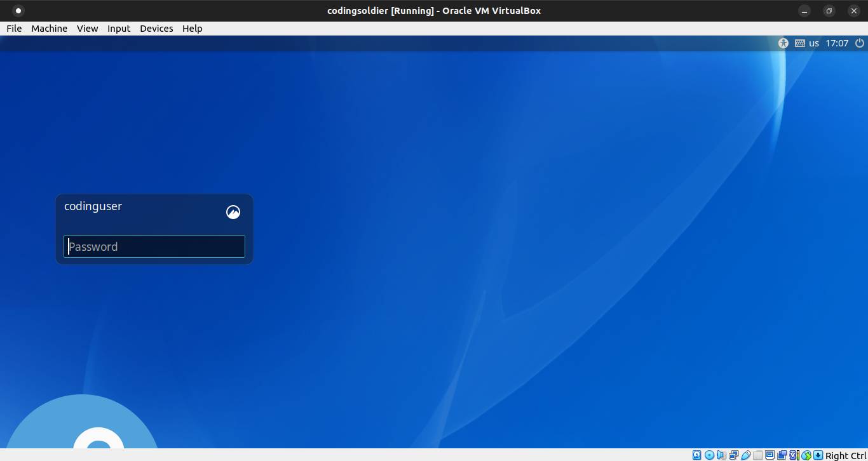Close the VirtualBox VM window
Image resolution: width=868 pixels, height=461 pixels.
click(x=854, y=11)
